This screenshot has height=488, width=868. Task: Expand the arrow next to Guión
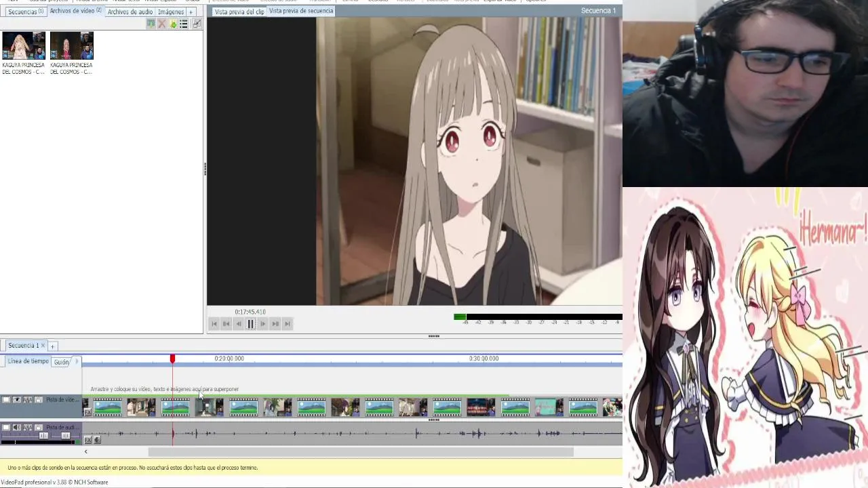[77, 361]
